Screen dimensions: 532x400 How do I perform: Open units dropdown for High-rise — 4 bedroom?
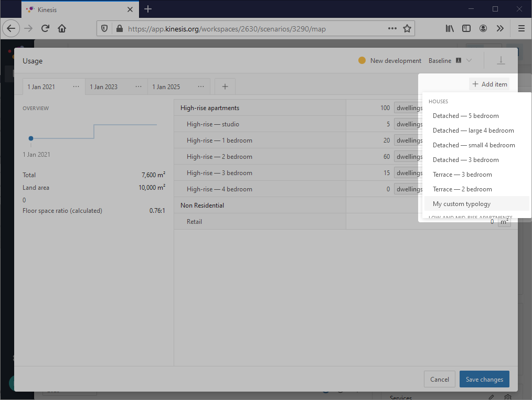tap(409, 189)
